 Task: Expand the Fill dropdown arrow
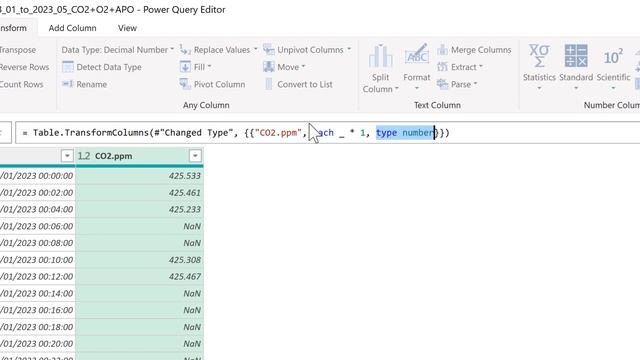(209, 67)
